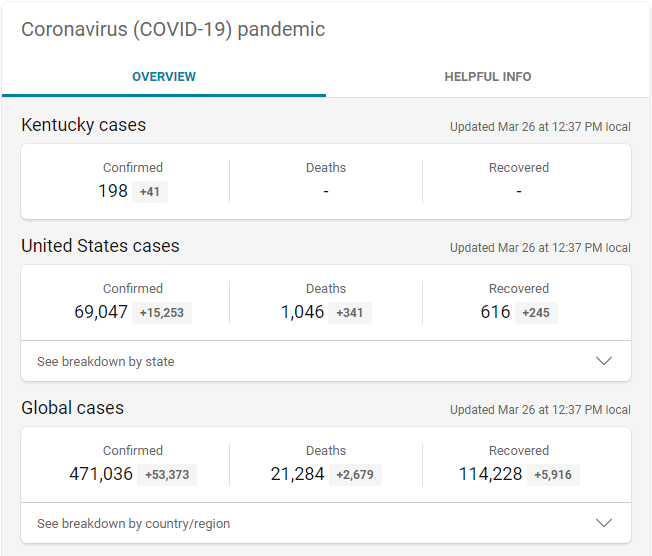Click the +53,373 global confirmed badge
Viewport: 652px width, 556px height.
166,475
